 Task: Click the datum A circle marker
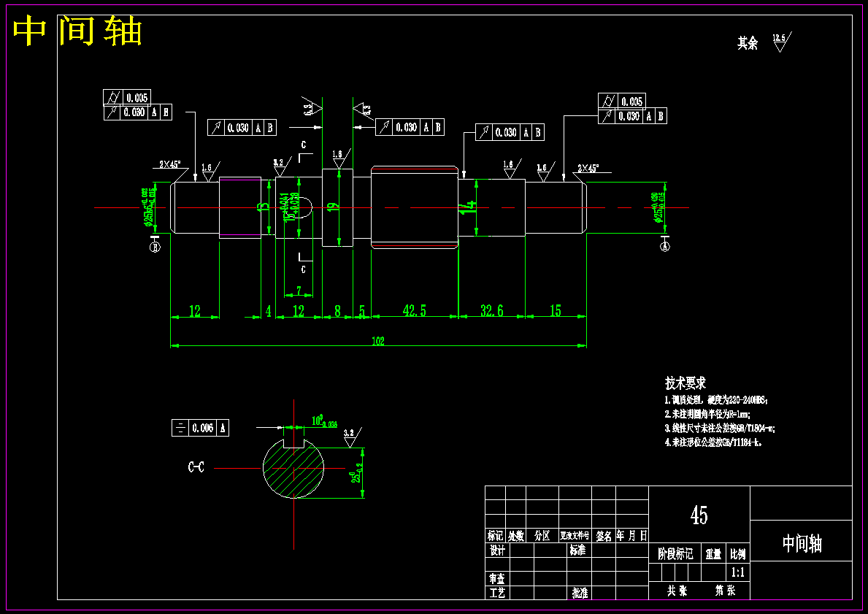point(665,246)
